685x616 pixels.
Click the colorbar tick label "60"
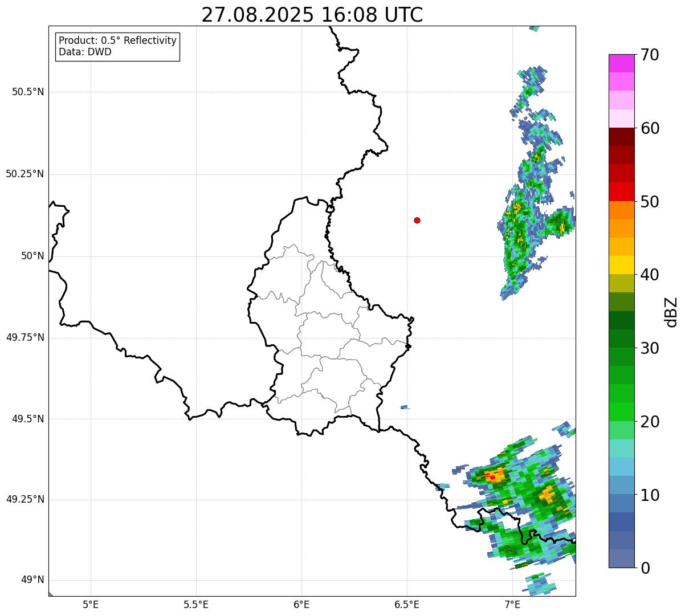[650, 128]
